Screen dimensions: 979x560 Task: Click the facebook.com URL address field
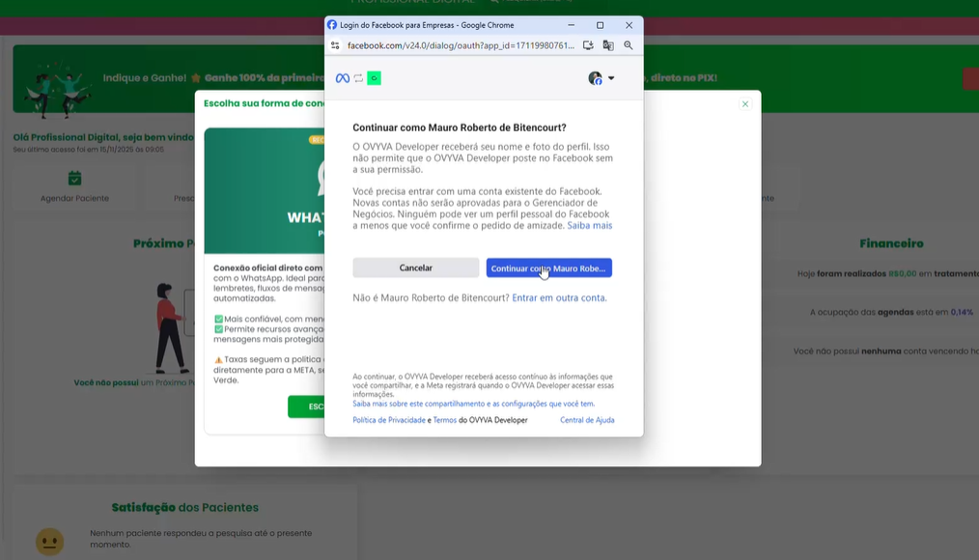[460, 45]
